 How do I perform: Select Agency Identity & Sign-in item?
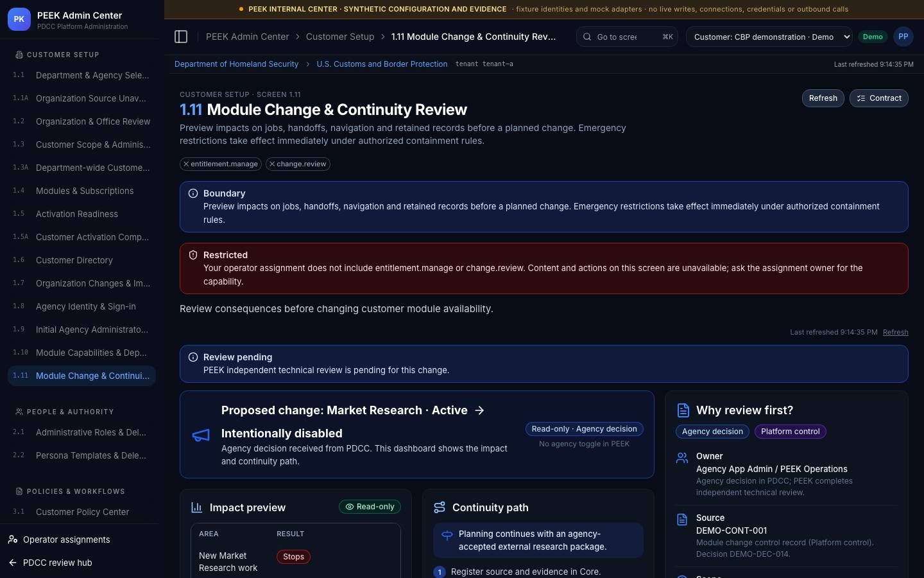point(81,306)
